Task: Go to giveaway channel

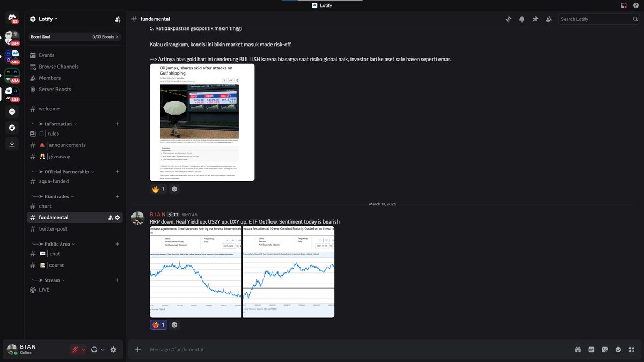Action: click(74, 157)
